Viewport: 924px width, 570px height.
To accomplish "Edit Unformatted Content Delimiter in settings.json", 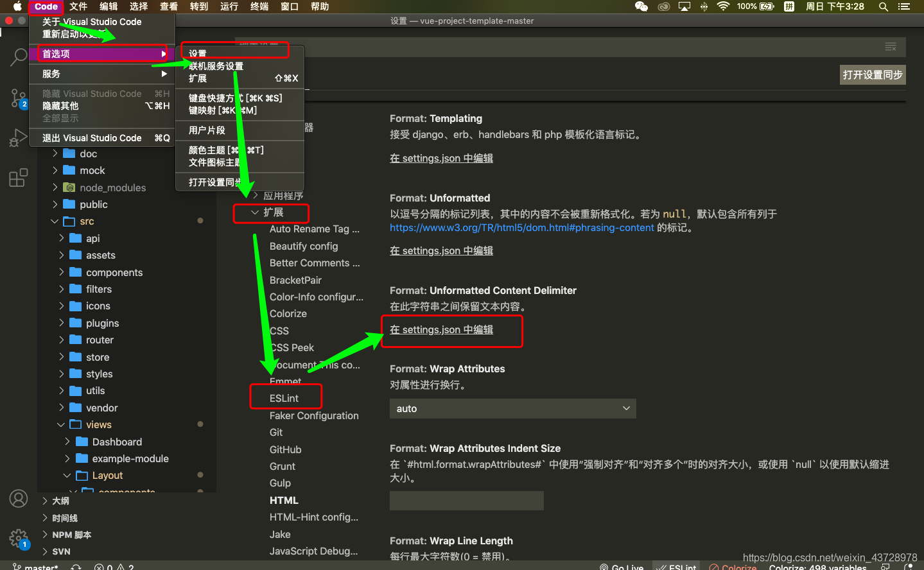I will [x=441, y=329].
